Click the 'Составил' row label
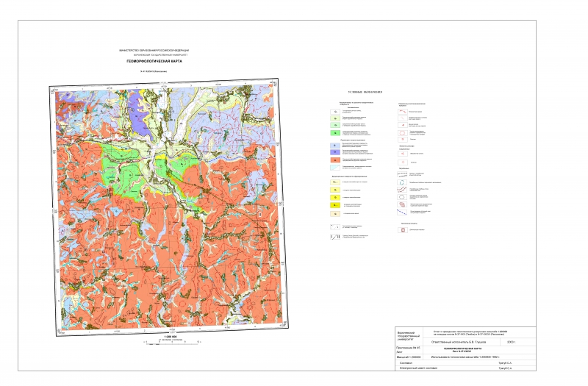588x386 pixels. (406, 363)
